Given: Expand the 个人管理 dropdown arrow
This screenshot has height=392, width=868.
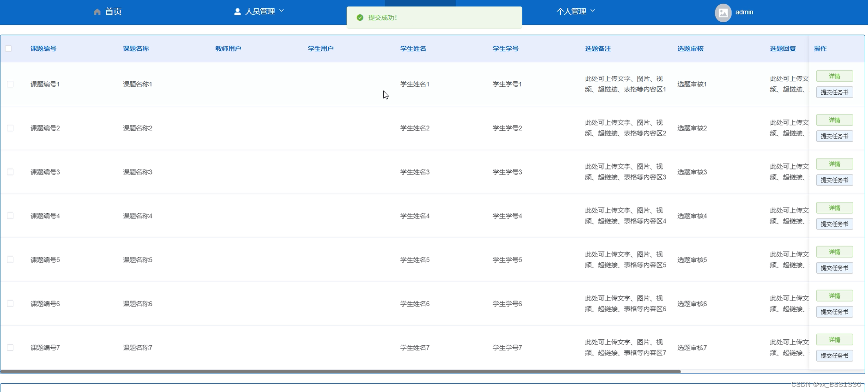Looking at the screenshot, I should (593, 11).
